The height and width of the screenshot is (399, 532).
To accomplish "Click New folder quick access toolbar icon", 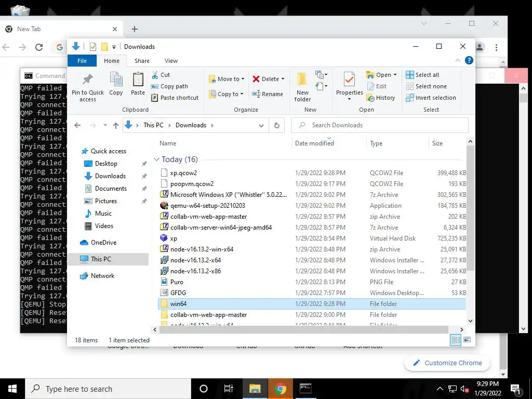I will (104, 47).
